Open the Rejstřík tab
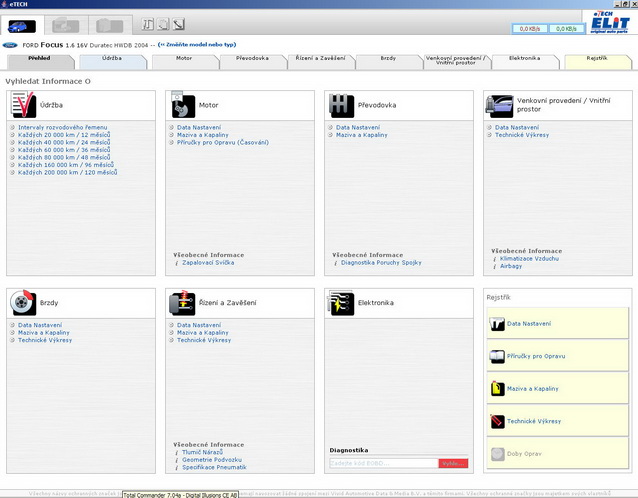This screenshot has width=638, height=498. tap(596, 59)
